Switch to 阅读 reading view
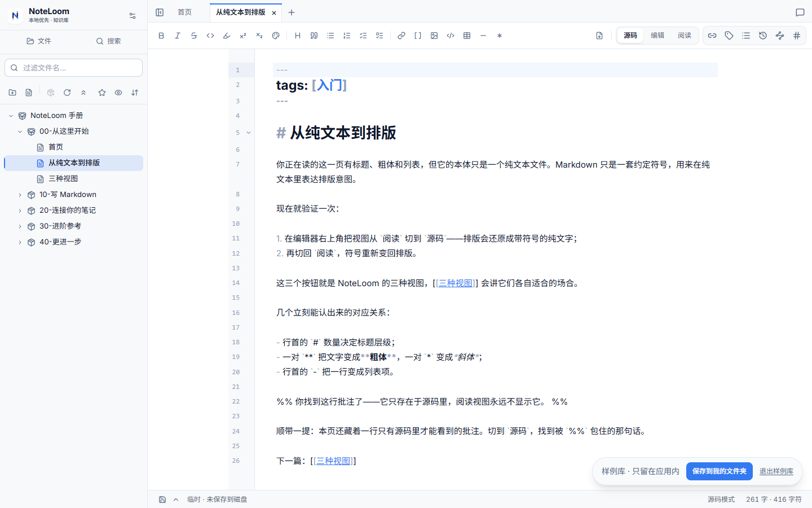The width and height of the screenshot is (812, 508). 685,36
